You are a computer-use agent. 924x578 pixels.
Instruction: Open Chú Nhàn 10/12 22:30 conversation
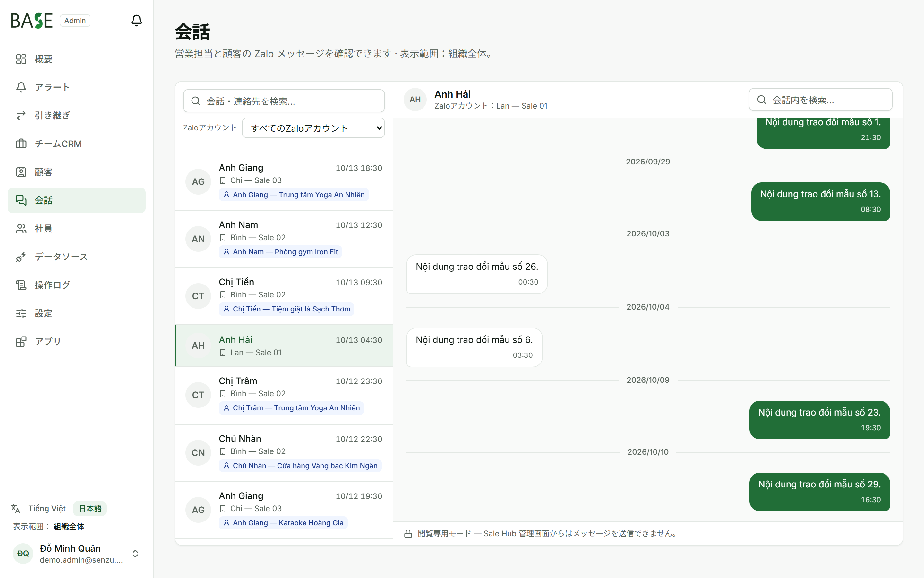pos(284,453)
